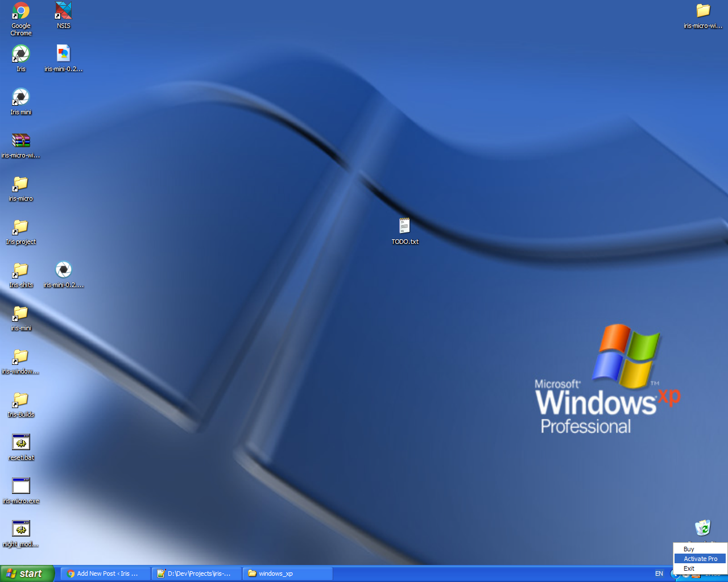The width and height of the screenshot is (728, 582).
Task: Select the Iris app shortcut with green ring
Action: pyautogui.click(x=21, y=58)
